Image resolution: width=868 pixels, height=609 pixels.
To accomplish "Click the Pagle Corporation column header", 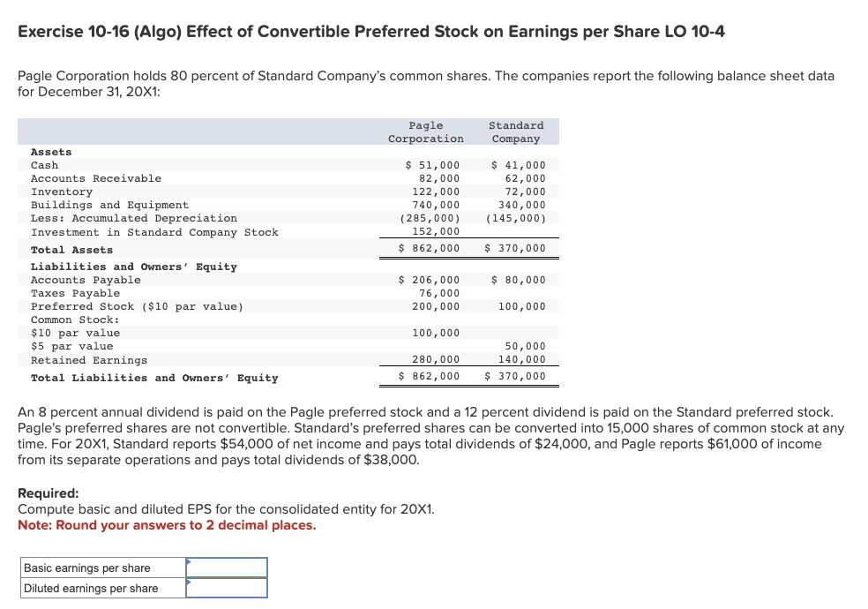I will 426,131.
